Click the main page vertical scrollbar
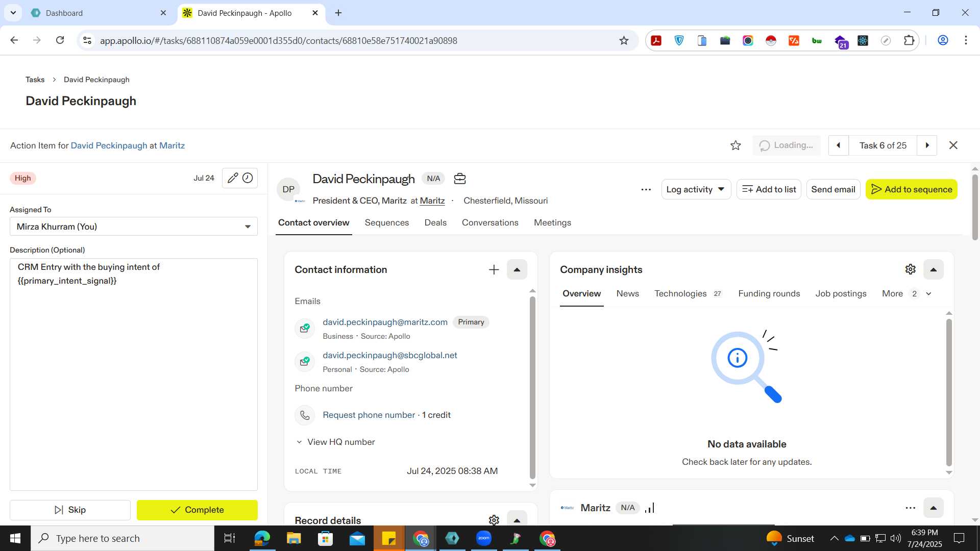Viewport: 980px width, 551px height. tap(975, 208)
